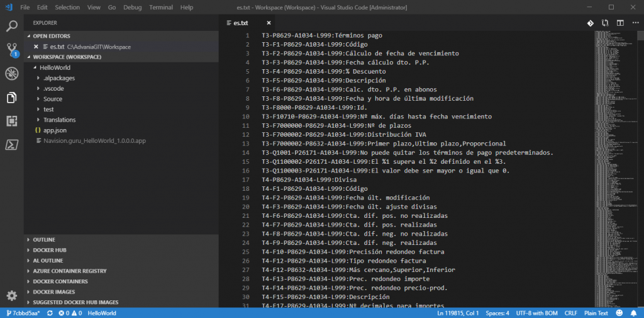Open the Search view in activity bar
Screen dimensions: 644x318
click(x=12, y=26)
